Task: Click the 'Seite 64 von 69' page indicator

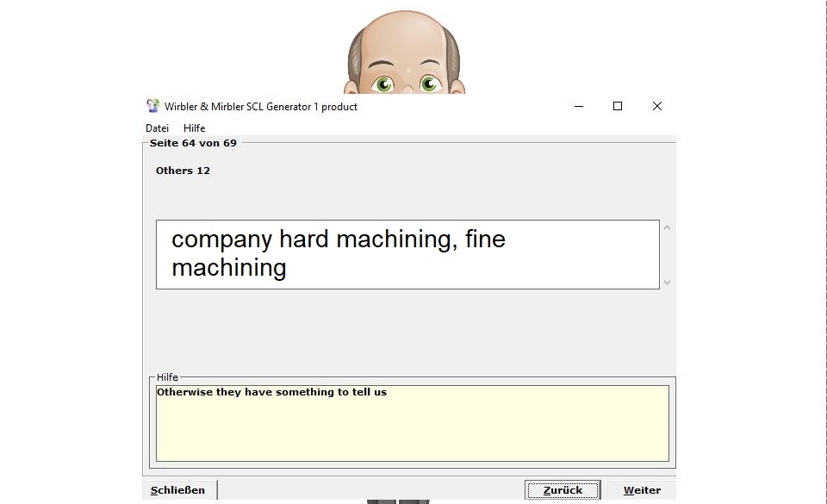Action: (193, 143)
